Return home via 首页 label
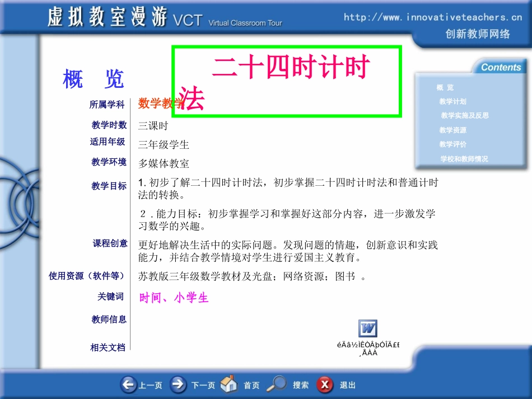The image size is (532, 399). pos(251,386)
